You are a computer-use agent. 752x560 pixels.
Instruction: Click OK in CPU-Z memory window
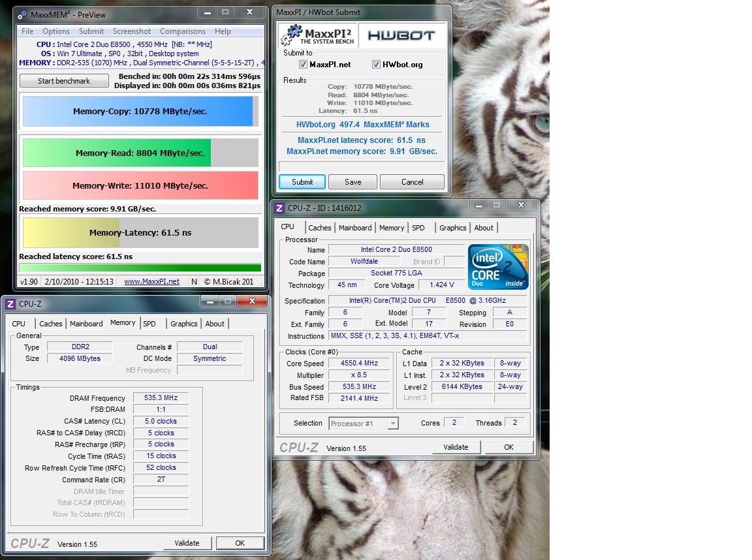point(240,543)
